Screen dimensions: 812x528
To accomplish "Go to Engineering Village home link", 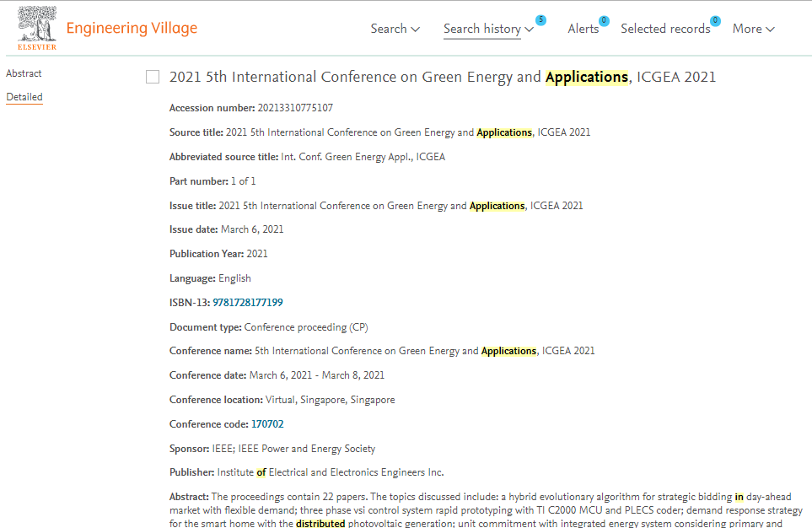I will tap(132, 28).
